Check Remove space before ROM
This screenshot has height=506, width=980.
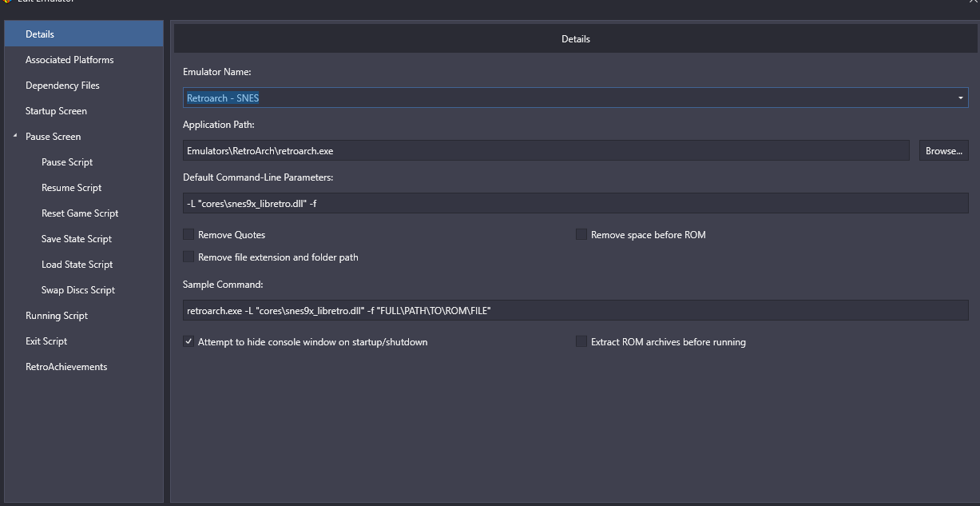[581, 235]
